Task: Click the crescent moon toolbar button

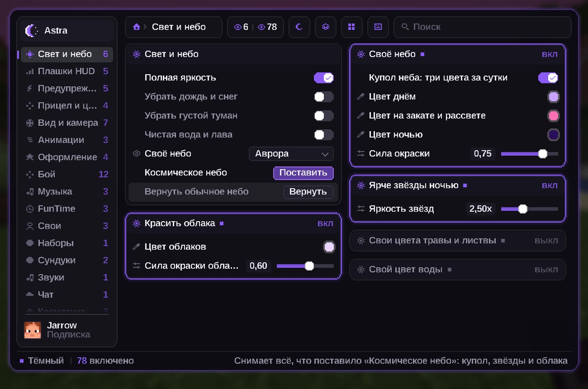Action: (x=299, y=27)
